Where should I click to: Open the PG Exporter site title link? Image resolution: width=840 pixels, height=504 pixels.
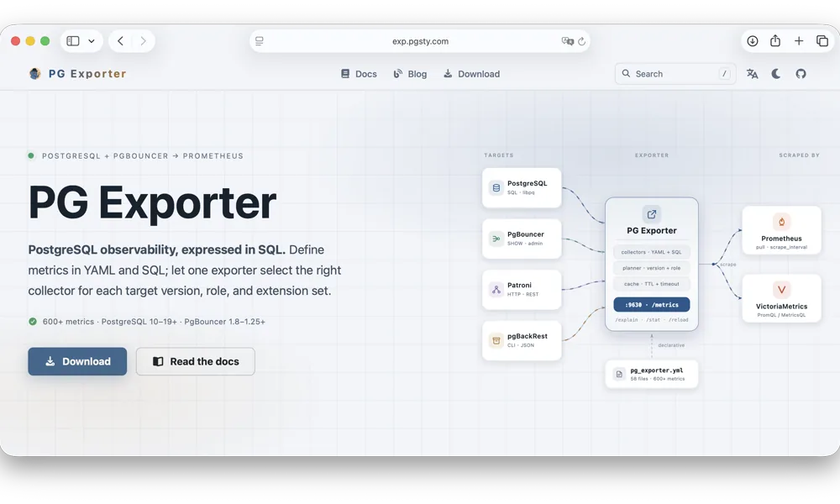(87, 74)
